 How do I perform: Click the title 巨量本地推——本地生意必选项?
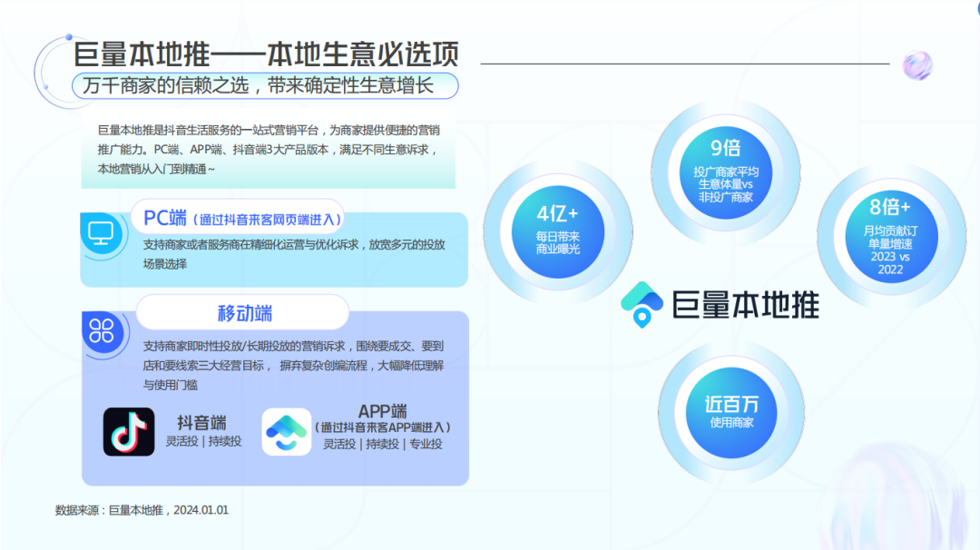coord(266,54)
